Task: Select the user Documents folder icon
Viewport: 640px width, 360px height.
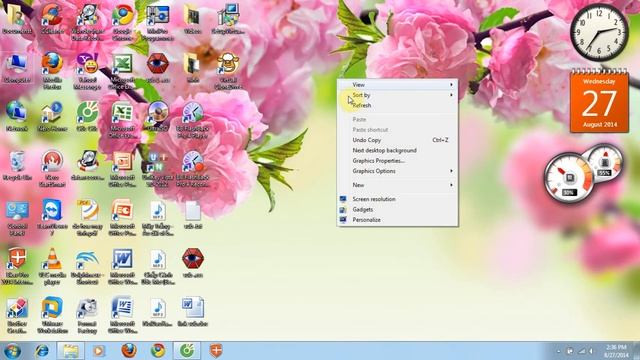Action: [17, 18]
